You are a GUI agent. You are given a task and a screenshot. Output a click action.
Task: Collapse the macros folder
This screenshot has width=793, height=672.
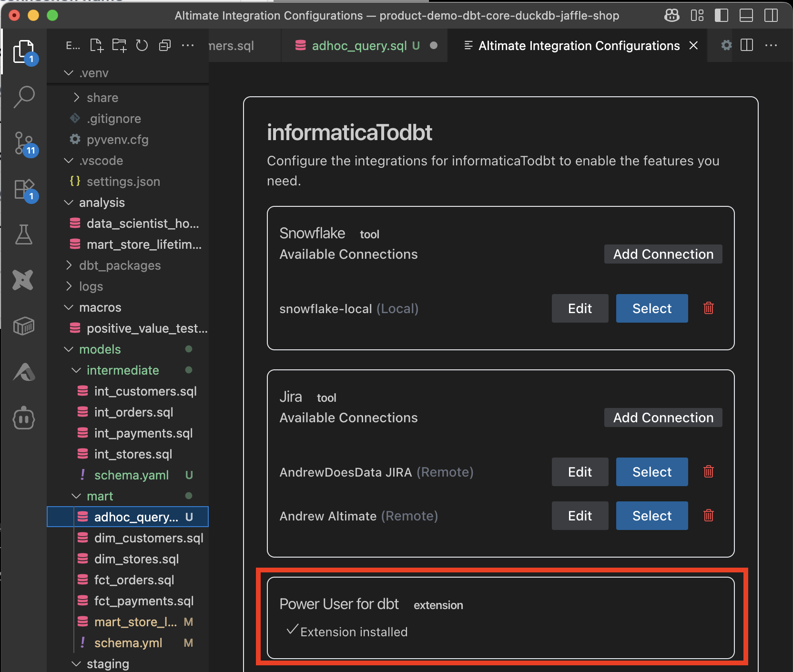click(128, 307)
